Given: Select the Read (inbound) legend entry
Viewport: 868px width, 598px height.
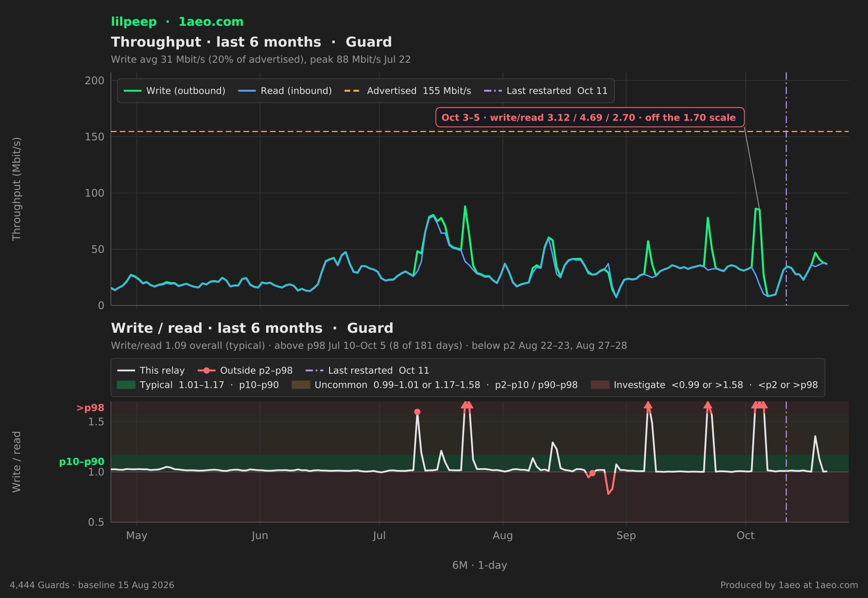Looking at the screenshot, I should click(x=285, y=91).
